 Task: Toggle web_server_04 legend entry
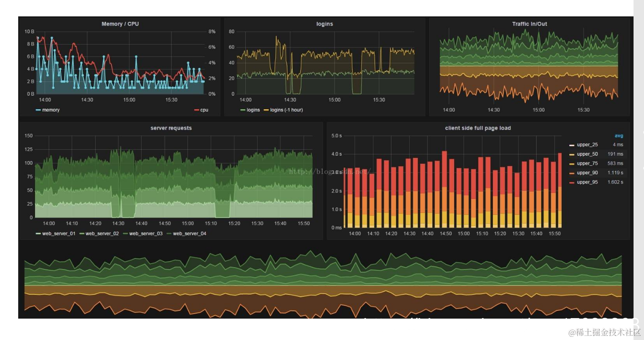tap(187, 233)
